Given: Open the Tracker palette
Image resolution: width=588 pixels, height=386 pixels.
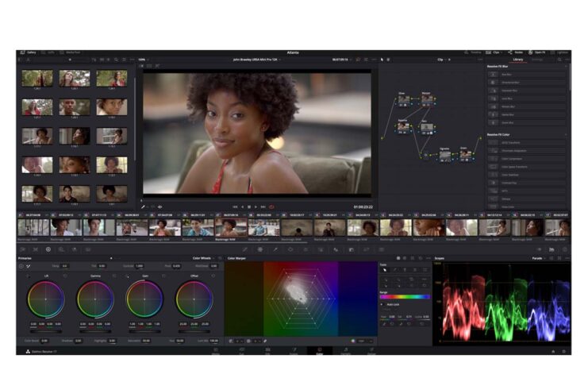Looking at the screenshot, I should [x=306, y=249].
